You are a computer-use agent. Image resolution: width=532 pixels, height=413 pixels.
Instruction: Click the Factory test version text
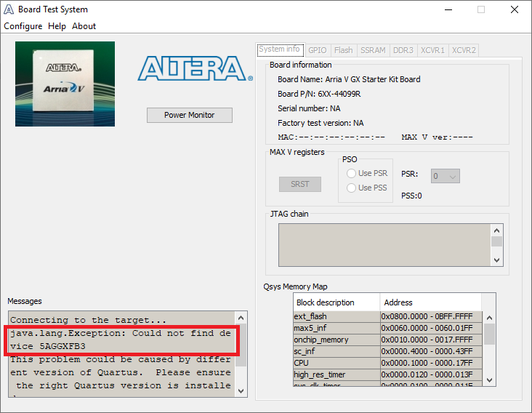(321, 123)
